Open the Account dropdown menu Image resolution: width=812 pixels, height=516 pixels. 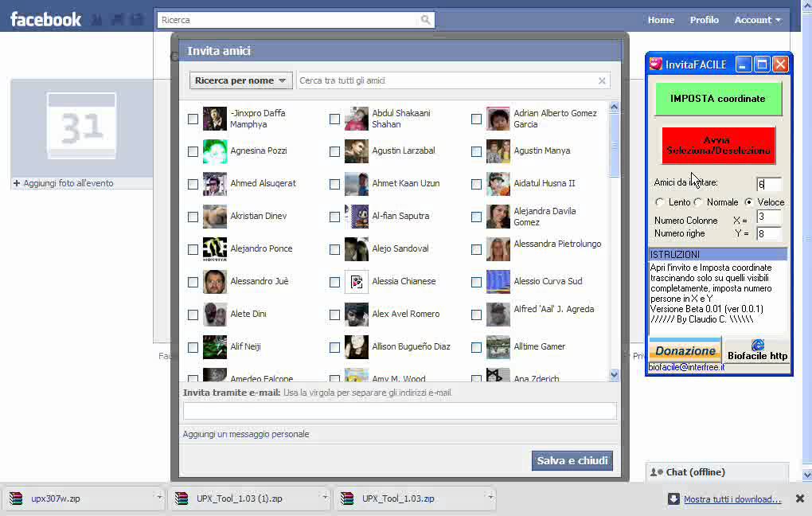click(x=757, y=20)
